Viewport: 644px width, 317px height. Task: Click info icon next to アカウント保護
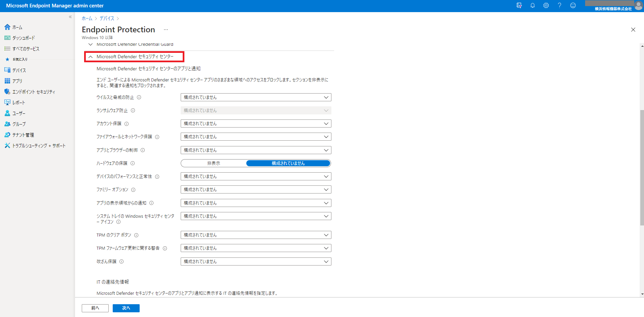pyautogui.click(x=127, y=124)
